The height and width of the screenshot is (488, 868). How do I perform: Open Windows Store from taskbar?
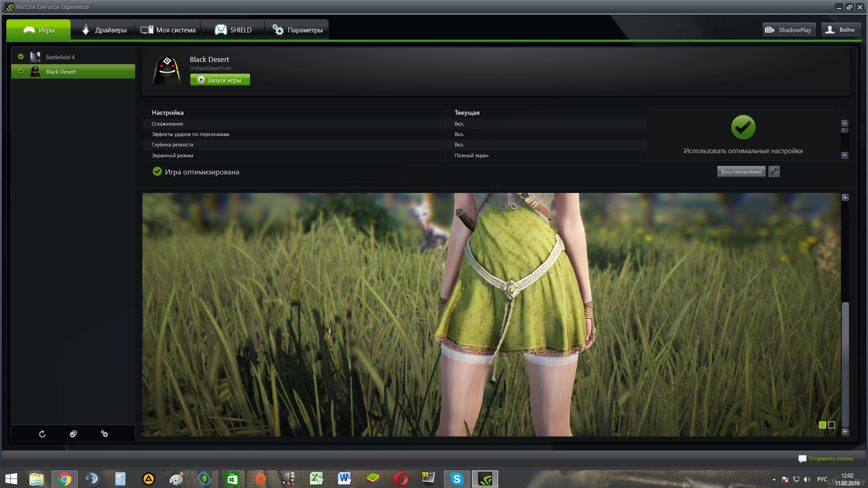[x=232, y=479]
